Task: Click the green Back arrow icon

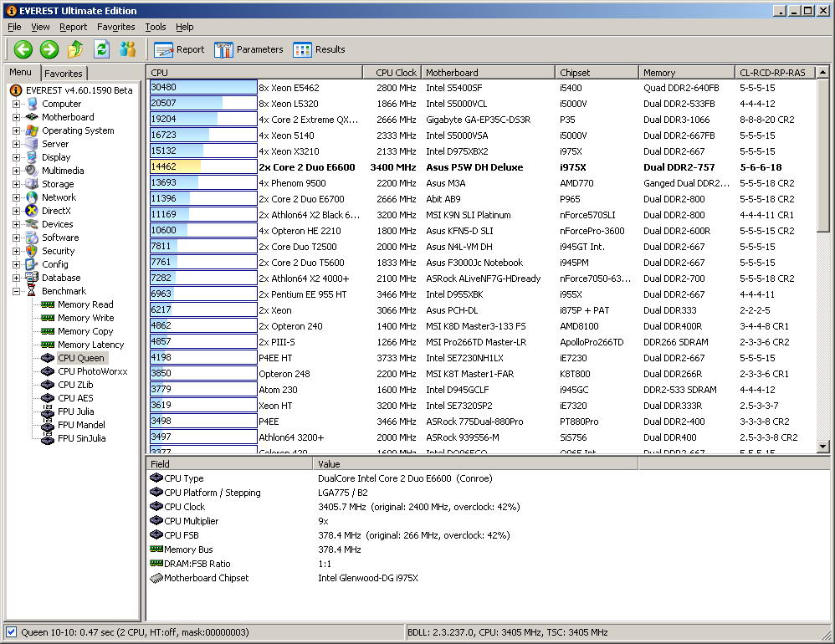Action: 23,49
